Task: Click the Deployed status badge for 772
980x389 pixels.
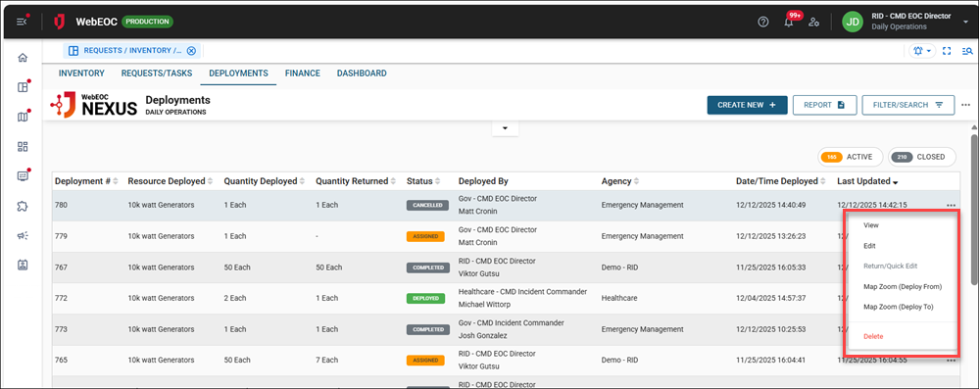Action: click(x=425, y=298)
